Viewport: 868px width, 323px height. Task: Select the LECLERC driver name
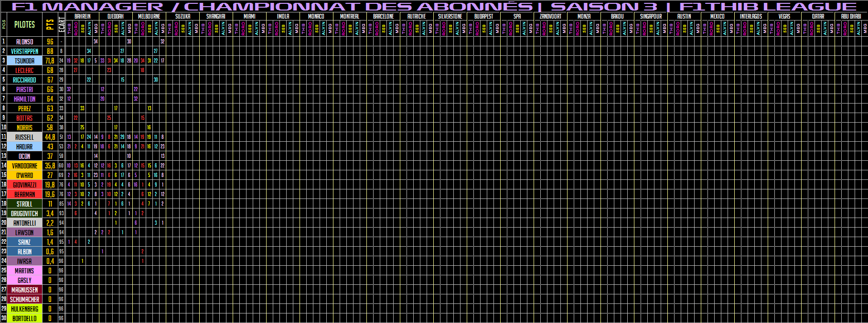[24, 71]
